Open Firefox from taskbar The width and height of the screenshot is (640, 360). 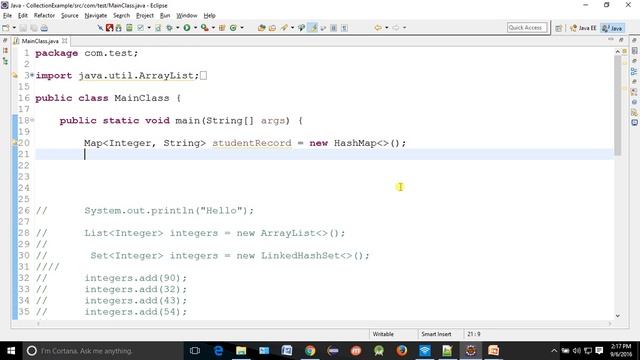402,351
